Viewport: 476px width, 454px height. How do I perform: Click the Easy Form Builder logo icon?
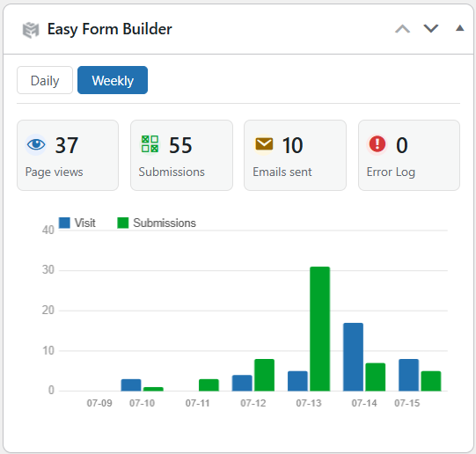[31, 30]
